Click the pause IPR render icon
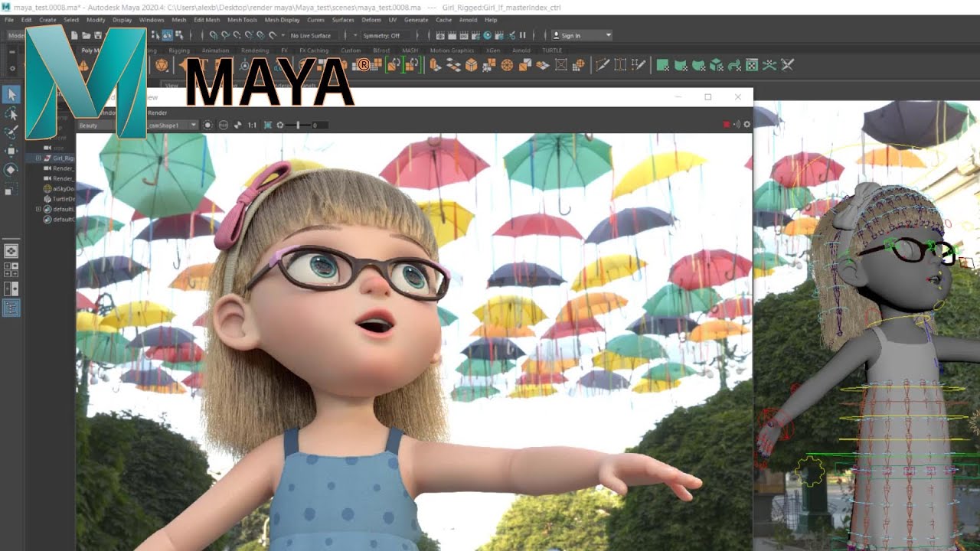 [523, 35]
